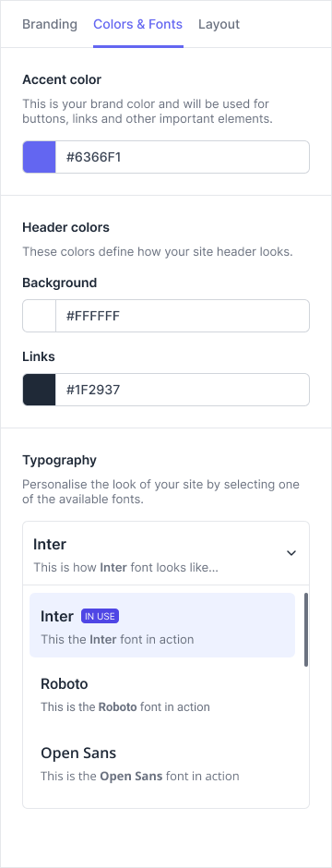
Task: Click the Inter font selector header
Action: click(x=166, y=553)
